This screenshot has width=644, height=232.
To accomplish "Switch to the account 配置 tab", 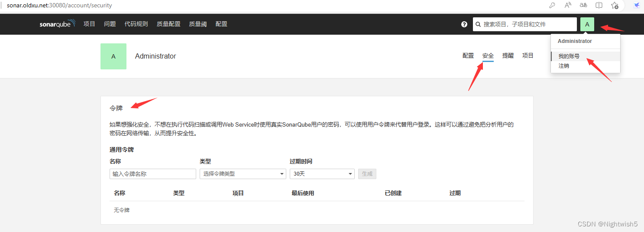I will (468, 56).
